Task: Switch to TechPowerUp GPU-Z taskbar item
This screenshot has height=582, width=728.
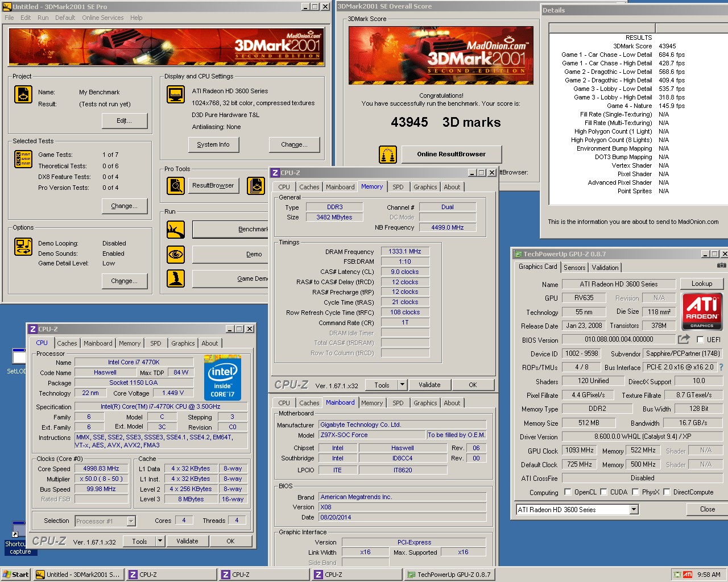Action: (449, 575)
